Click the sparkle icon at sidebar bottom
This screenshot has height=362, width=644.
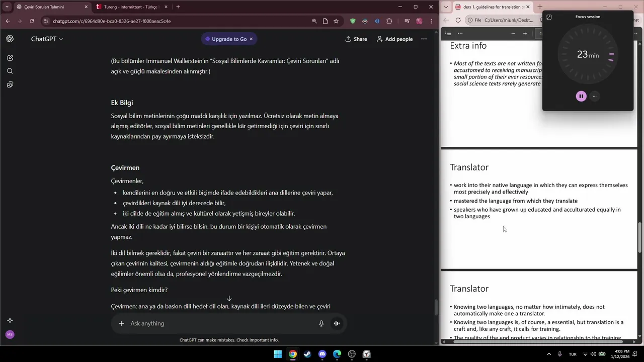[10, 320]
